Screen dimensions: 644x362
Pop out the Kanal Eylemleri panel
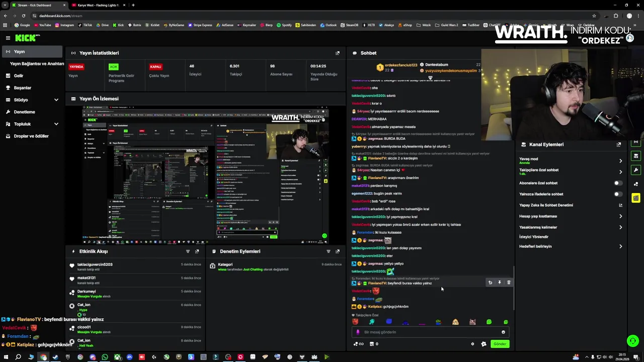point(619,144)
